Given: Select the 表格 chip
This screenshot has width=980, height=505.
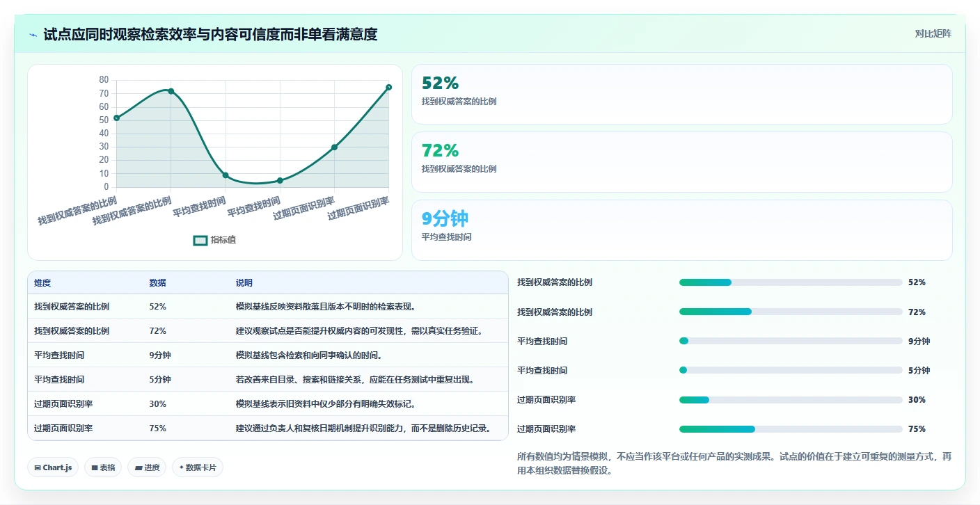Looking at the screenshot, I should 103,467.
